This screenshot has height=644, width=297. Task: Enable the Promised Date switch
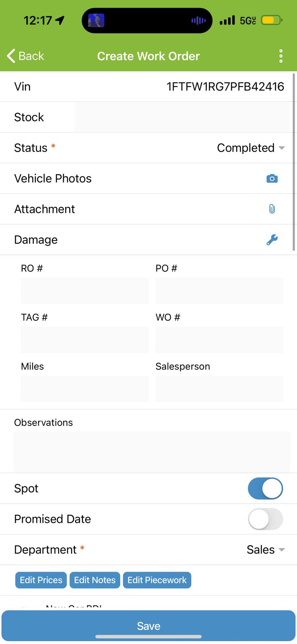[x=265, y=519]
